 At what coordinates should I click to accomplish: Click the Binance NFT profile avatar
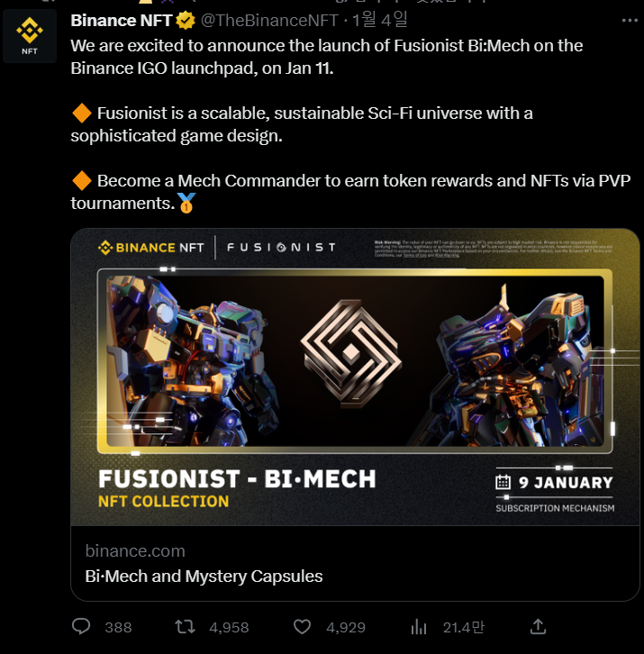tap(30, 36)
